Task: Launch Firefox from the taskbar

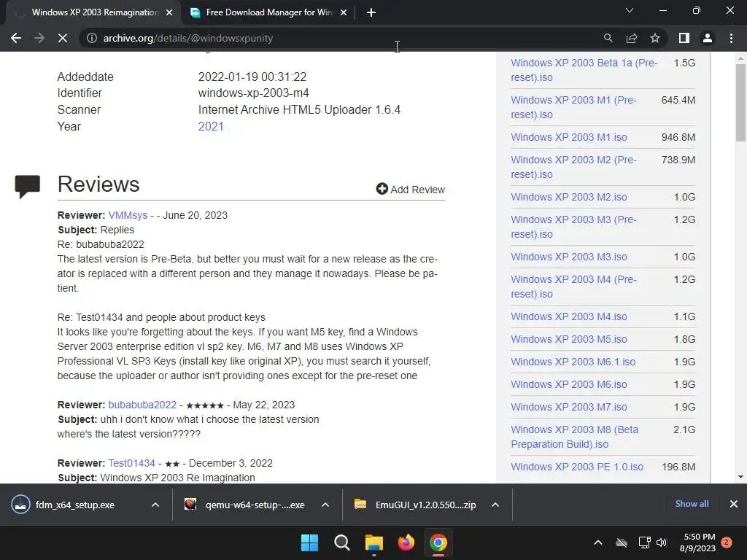Action: (406, 542)
